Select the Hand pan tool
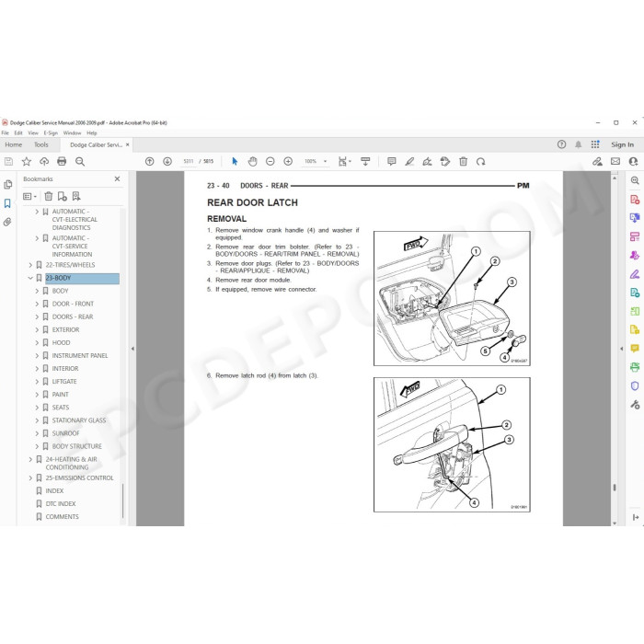644x644 pixels. click(253, 161)
